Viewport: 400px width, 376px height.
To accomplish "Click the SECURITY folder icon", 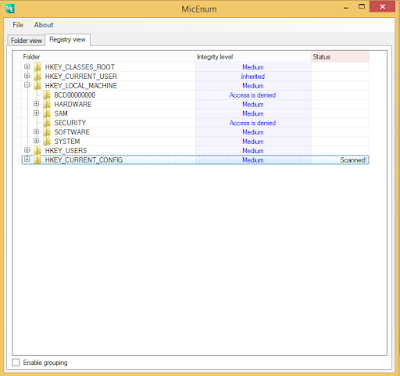I will 47,123.
